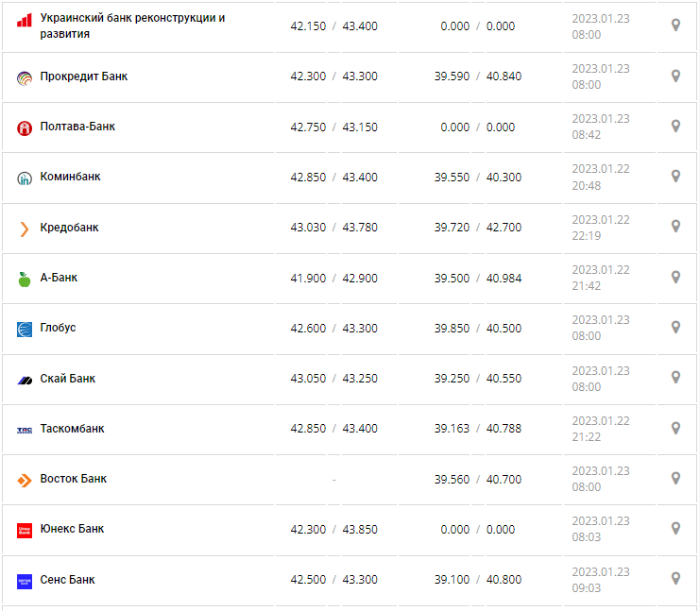Viewport: 700px width, 611px height.
Task: Click the А-Банк green apple logo
Action: (25, 279)
